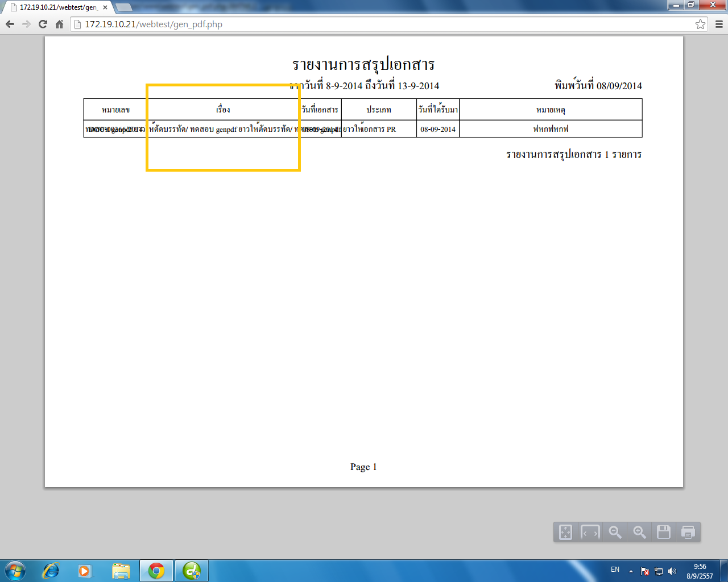The width and height of the screenshot is (728, 582).
Task: Launch Internet Explorer from the taskbar
Action: [x=51, y=571]
